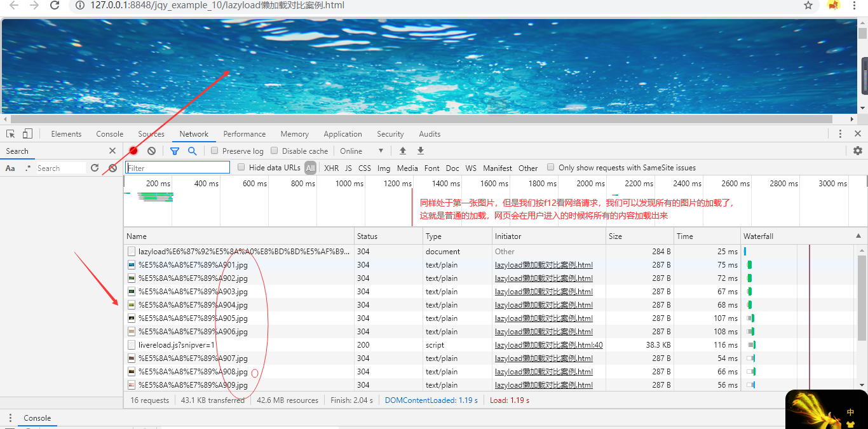
Task: Stop recording the network log
Action: 133,151
